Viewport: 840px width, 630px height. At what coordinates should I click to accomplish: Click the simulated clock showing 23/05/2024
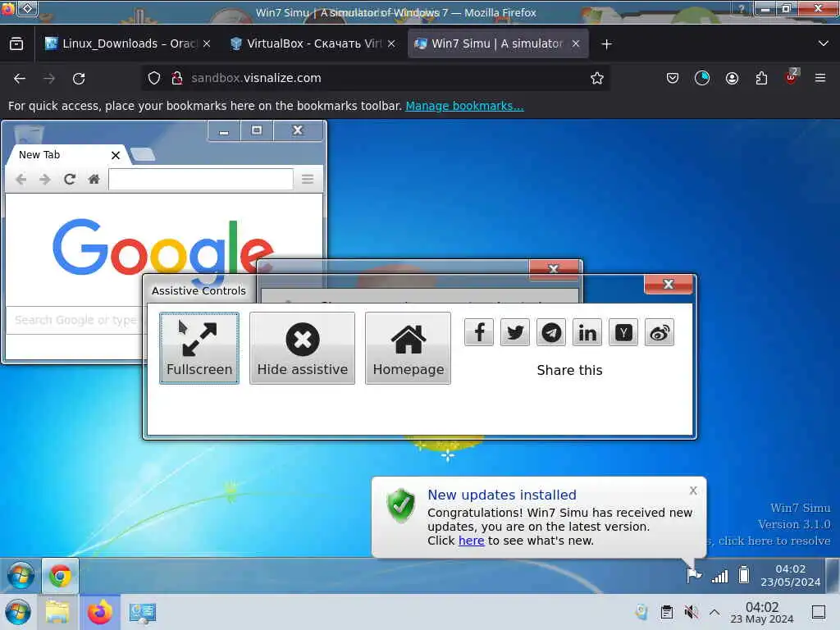(790, 575)
